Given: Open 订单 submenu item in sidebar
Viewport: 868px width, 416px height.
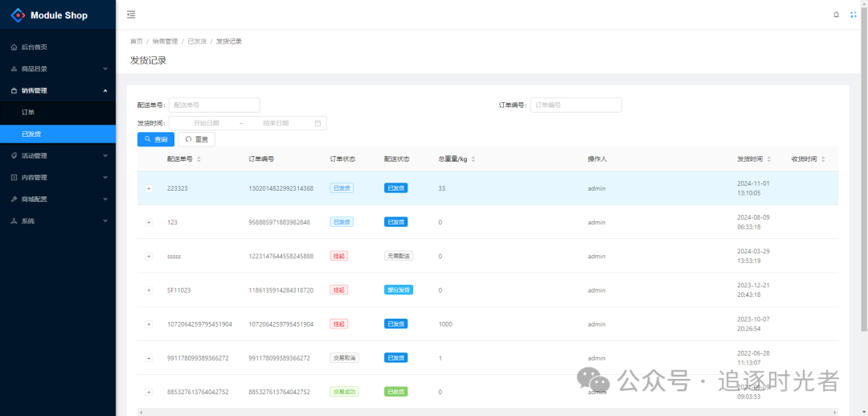Looking at the screenshot, I should pos(29,113).
